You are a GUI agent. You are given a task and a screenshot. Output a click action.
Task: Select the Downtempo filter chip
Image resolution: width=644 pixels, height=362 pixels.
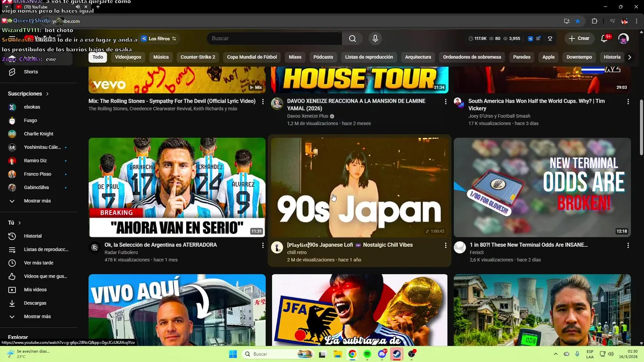click(579, 57)
